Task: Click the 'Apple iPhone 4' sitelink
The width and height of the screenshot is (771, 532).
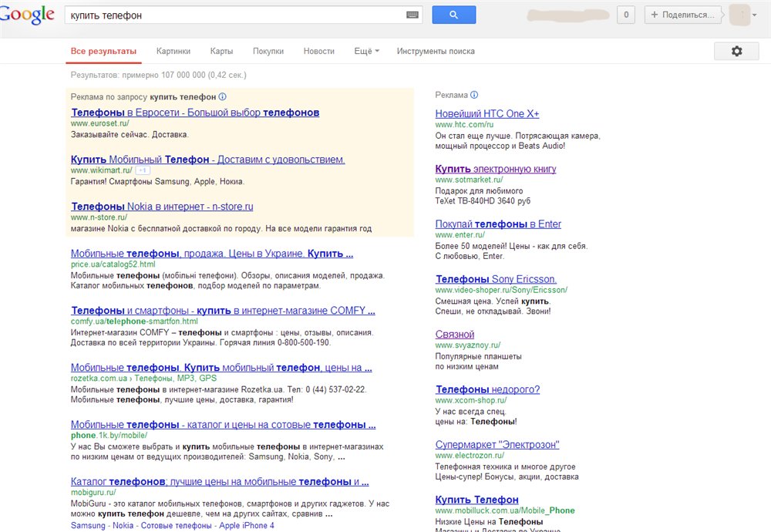Action: [247, 526]
